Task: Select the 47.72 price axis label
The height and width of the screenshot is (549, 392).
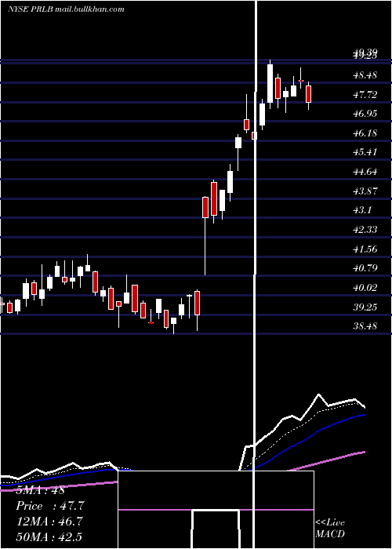Action: 365,95
